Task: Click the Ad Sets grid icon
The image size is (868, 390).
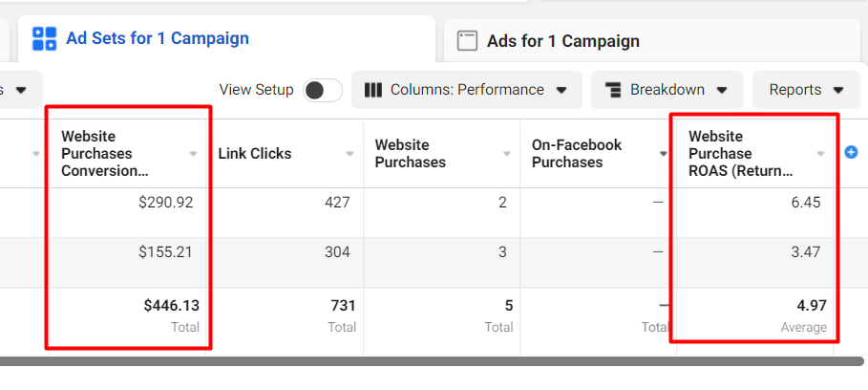Action: click(x=44, y=38)
